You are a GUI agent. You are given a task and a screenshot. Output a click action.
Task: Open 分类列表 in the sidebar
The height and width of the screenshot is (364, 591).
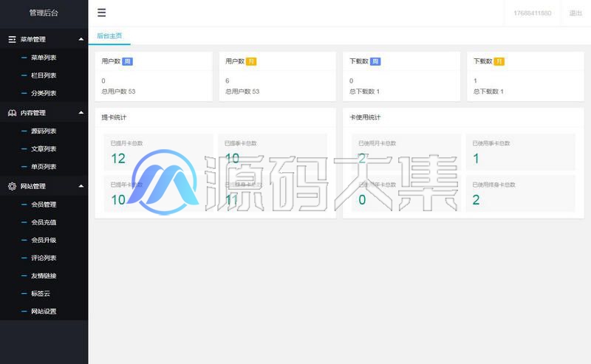[x=44, y=93]
